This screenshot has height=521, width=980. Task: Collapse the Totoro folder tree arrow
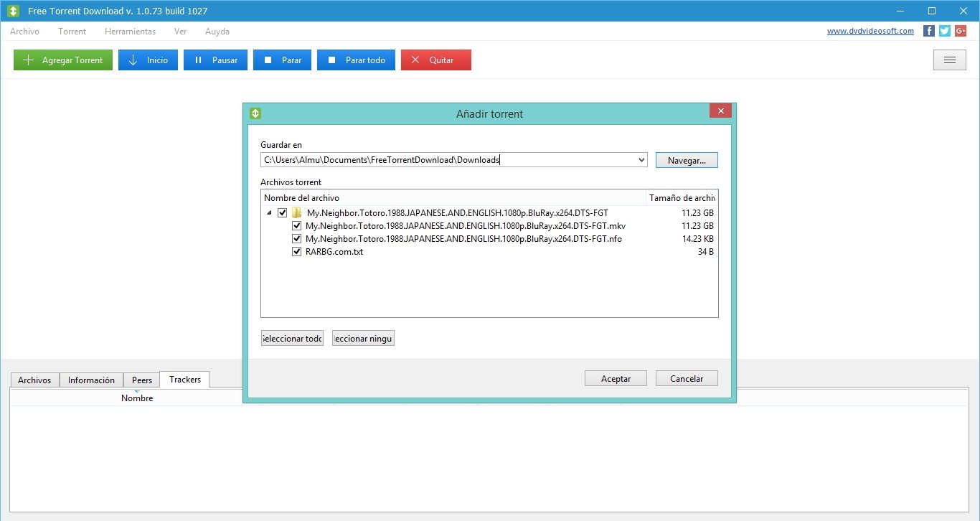point(270,213)
